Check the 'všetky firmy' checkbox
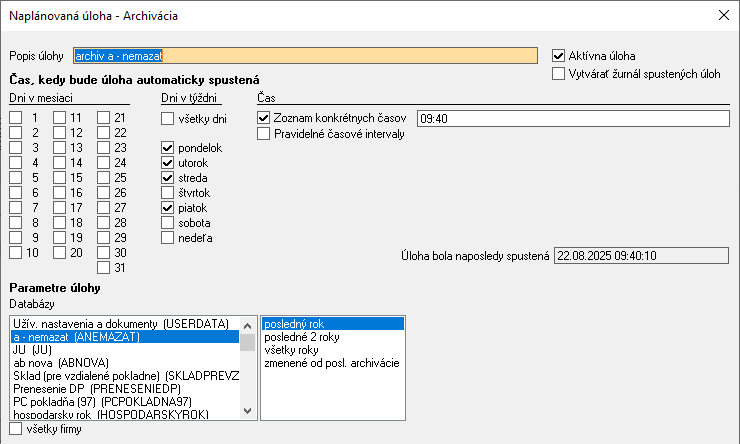The image size is (740, 444). click(15, 429)
